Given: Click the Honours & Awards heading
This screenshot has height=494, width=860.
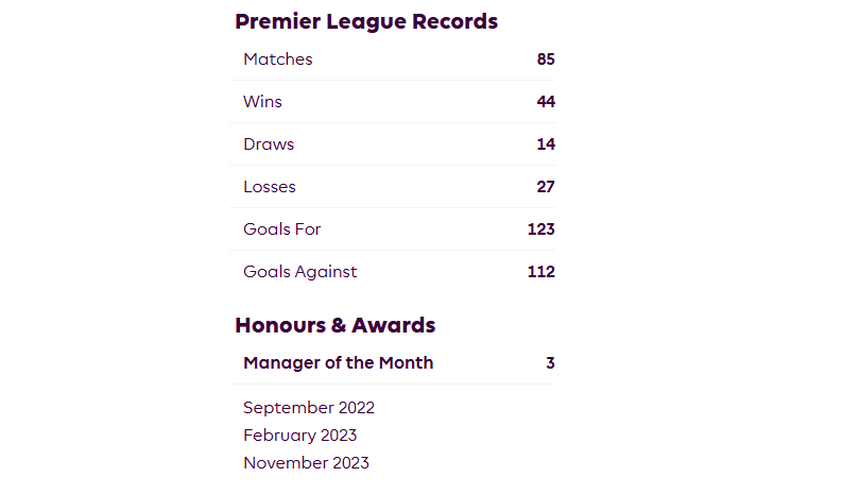Looking at the screenshot, I should click(335, 325).
